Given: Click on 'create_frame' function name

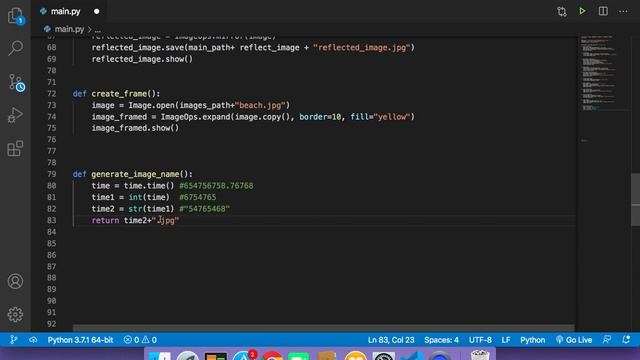Looking at the screenshot, I should [x=119, y=93].
